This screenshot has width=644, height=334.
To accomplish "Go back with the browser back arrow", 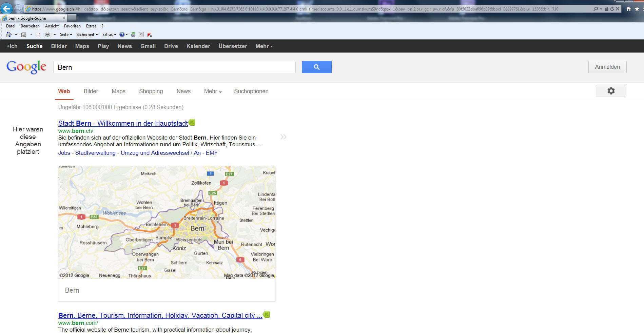I will pyautogui.click(x=6, y=9).
